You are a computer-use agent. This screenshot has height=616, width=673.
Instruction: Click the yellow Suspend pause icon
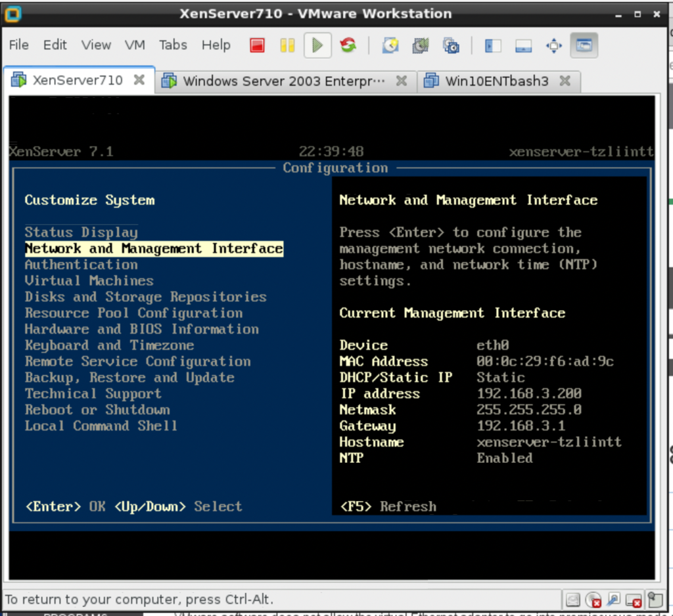287,45
